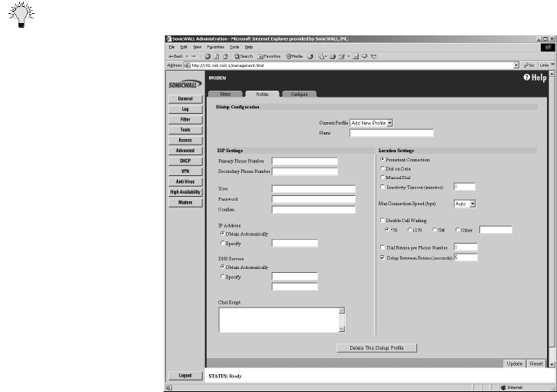Viewport: 557px width, 392px height.
Task: Click the Go button beside the address bar
Action: [x=529, y=65]
